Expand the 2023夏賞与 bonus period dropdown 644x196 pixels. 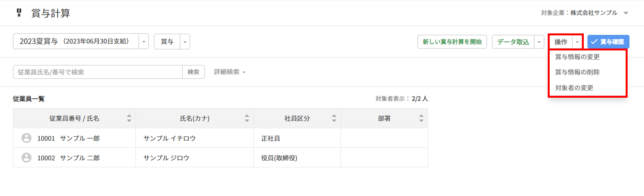144,41
